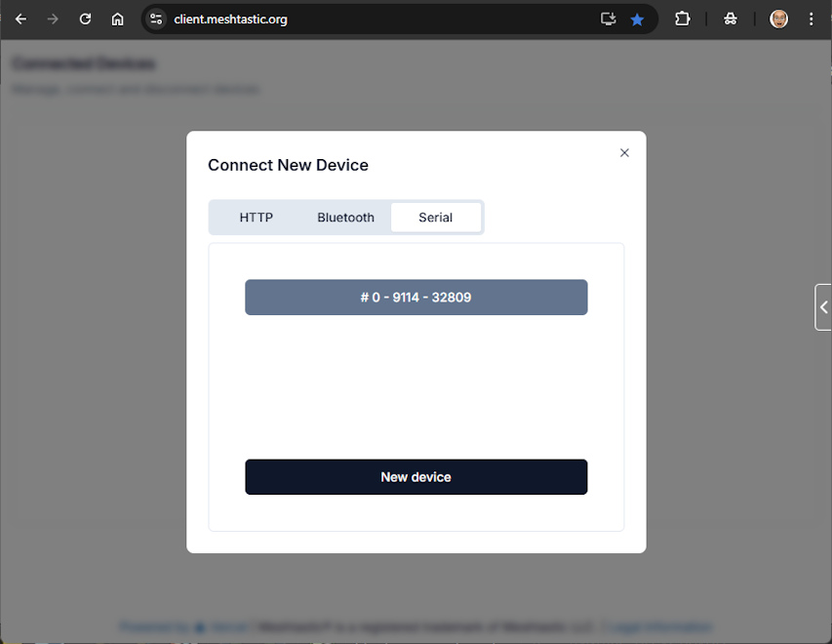Screen dimensions: 832x644
Task: Open the browser extensions menu
Action: pos(683,20)
